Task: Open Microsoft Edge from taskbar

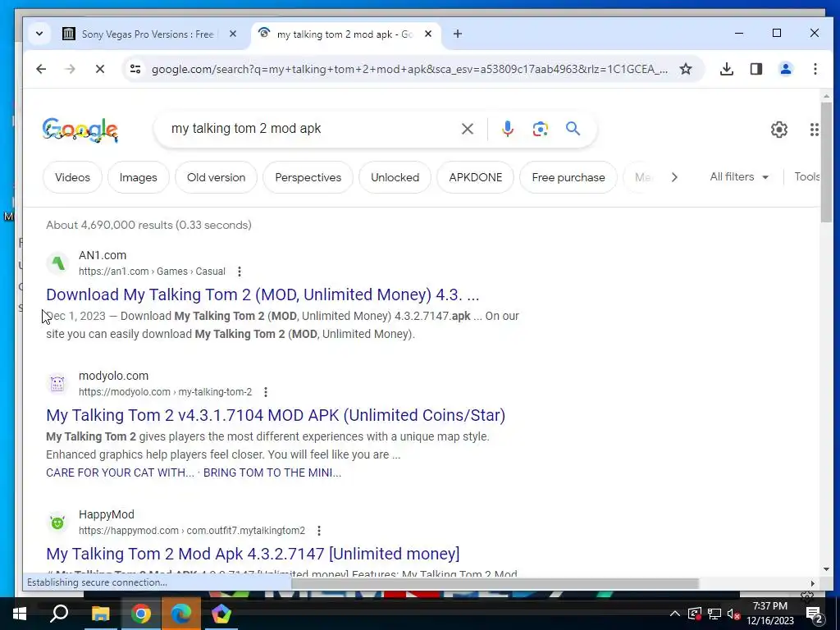Action: 180,614
